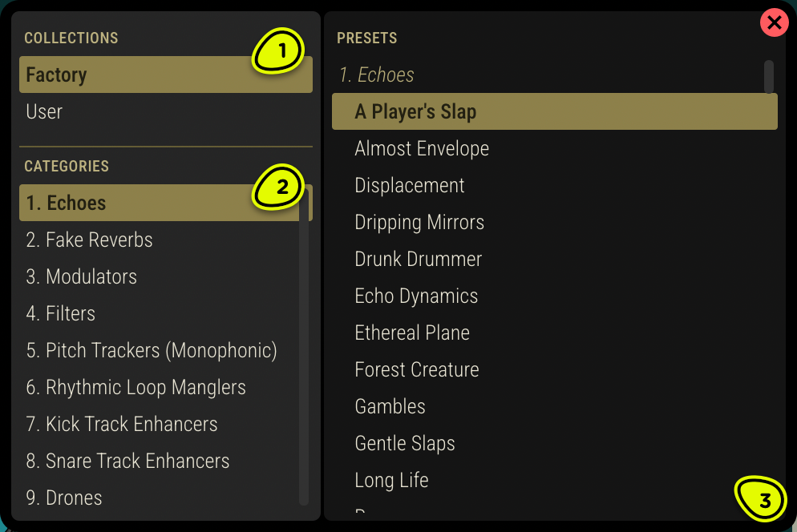Select the Drones category
Screen dimensions: 797x532
(x=63, y=498)
